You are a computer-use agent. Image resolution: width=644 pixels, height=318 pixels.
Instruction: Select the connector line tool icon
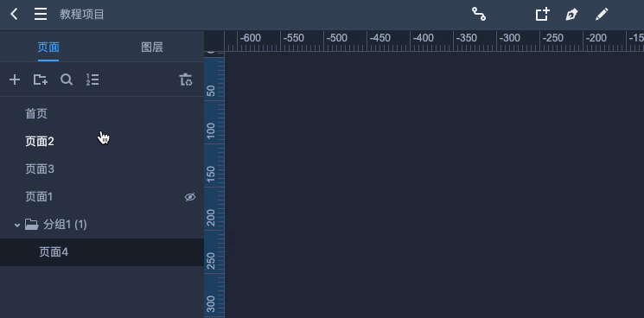tap(479, 15)
